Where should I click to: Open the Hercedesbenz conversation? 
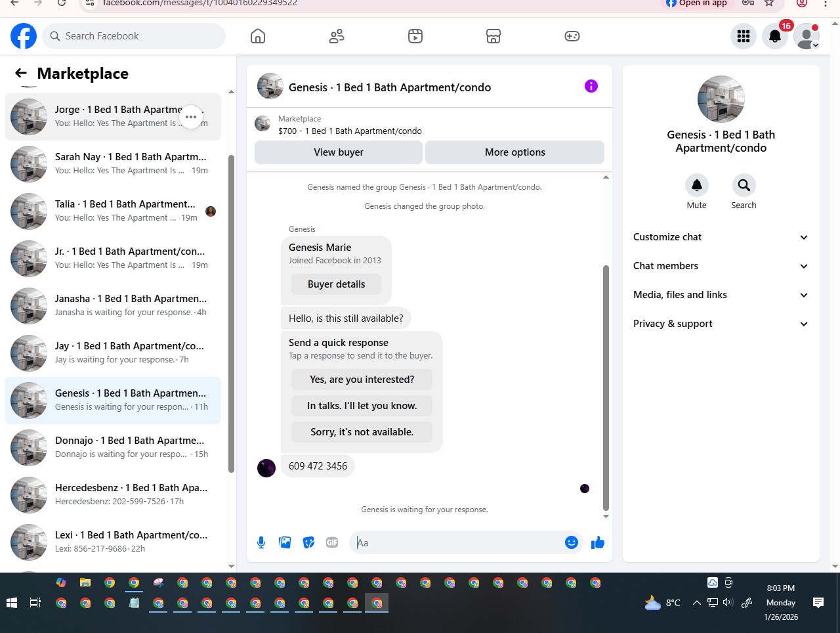click(x=113, y=495)
